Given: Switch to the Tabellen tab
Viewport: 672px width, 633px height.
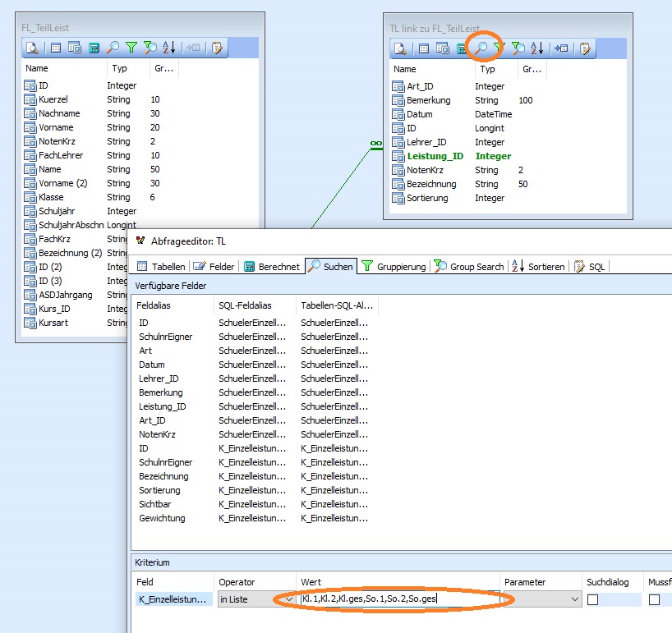Looking at the screenshot, I should 161,267.
